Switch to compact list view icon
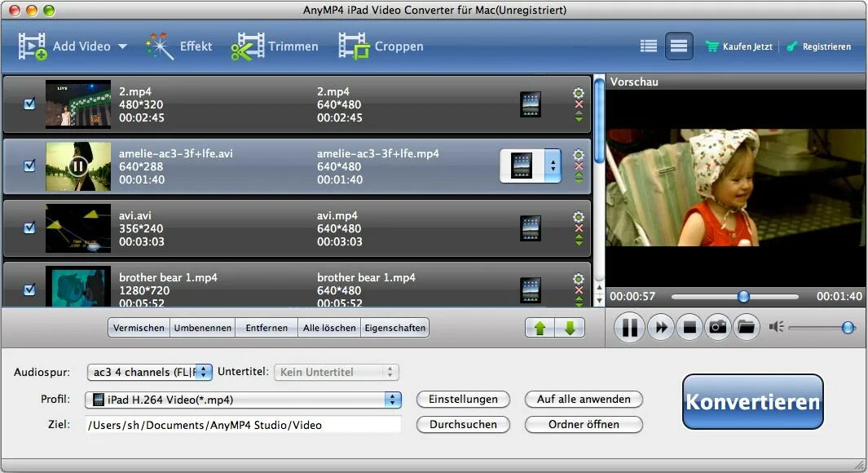This screenshot has height=473, width=868. click(649, 46)
